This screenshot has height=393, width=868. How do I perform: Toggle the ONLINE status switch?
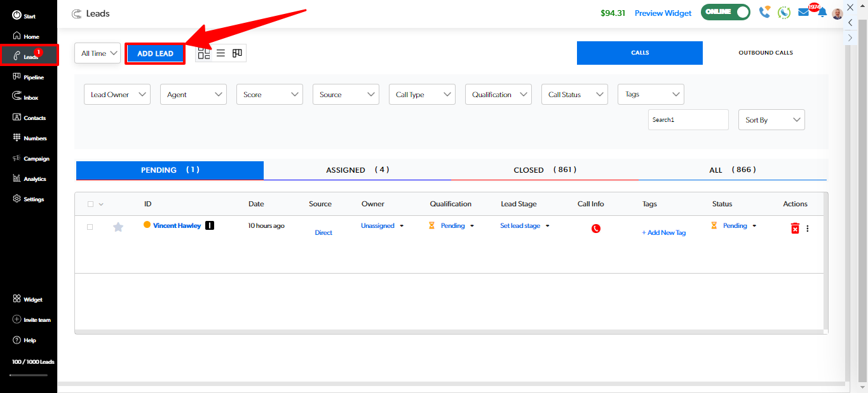[x=725, y=12]
